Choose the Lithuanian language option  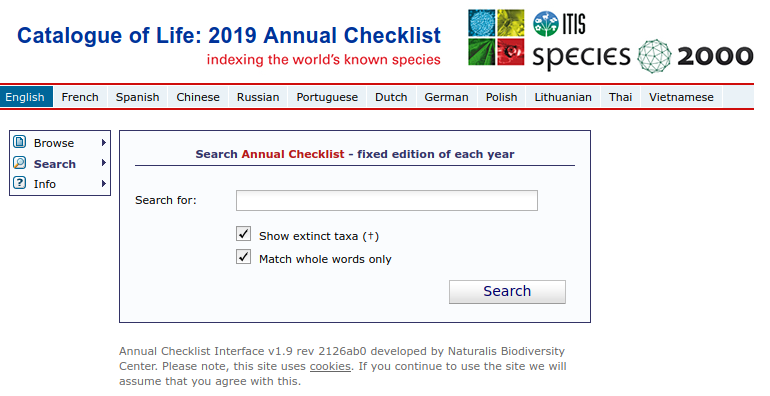(x=563, y=97)
